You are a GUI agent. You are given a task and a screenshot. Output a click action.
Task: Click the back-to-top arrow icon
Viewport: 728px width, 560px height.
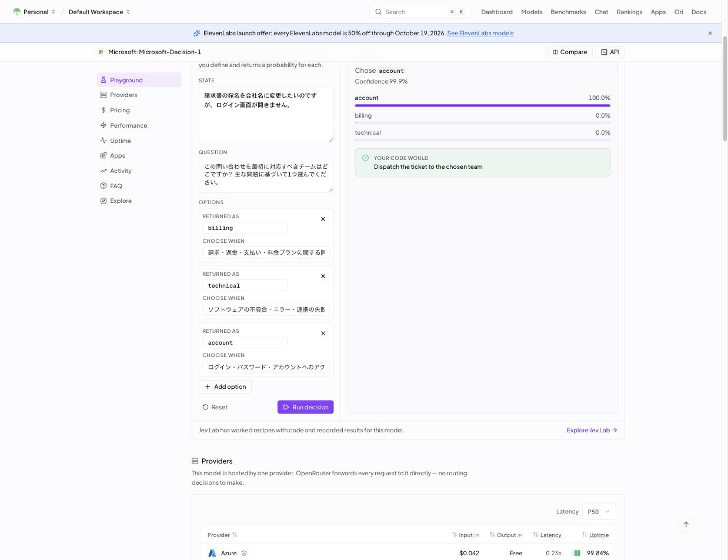(686, 524)
